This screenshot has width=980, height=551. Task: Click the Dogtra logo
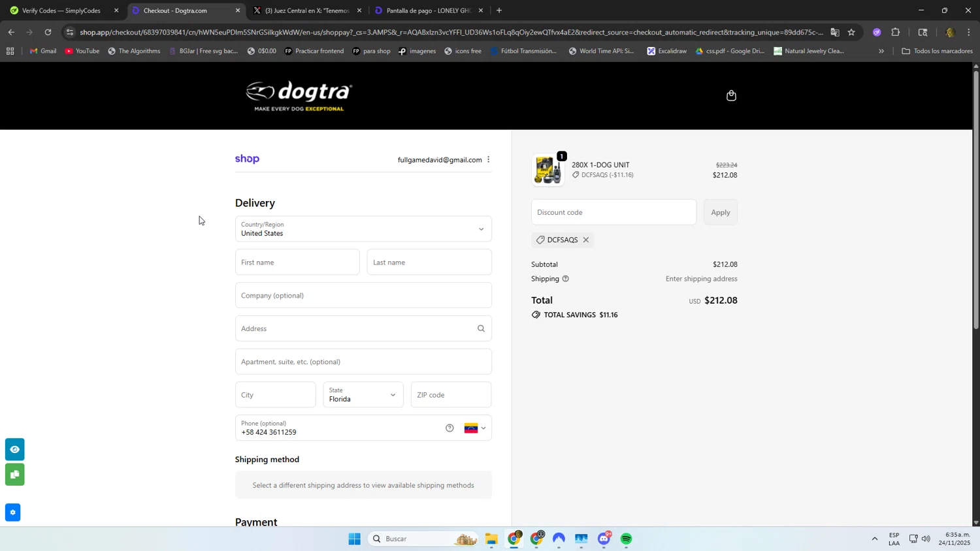tap(299, 96)
